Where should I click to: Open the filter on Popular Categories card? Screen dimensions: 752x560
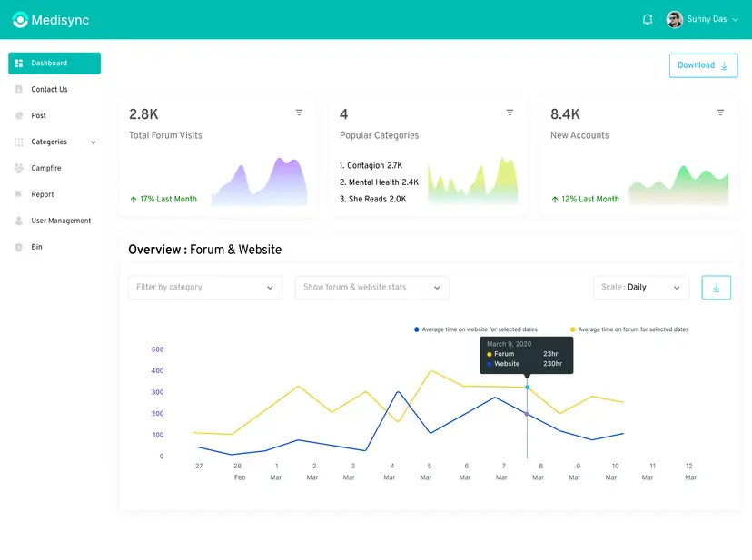tap(510, 113)
